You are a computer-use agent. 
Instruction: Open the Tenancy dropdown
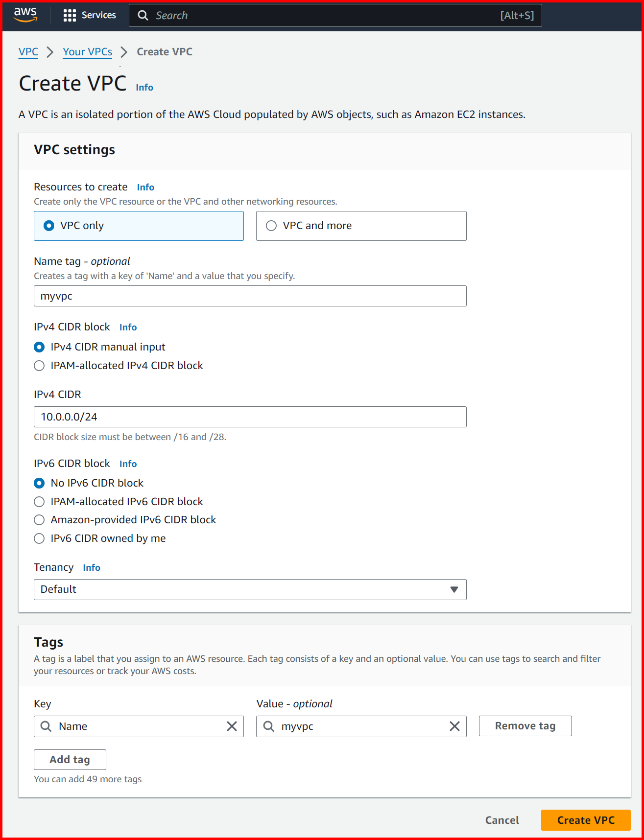[x=250, y=589]
